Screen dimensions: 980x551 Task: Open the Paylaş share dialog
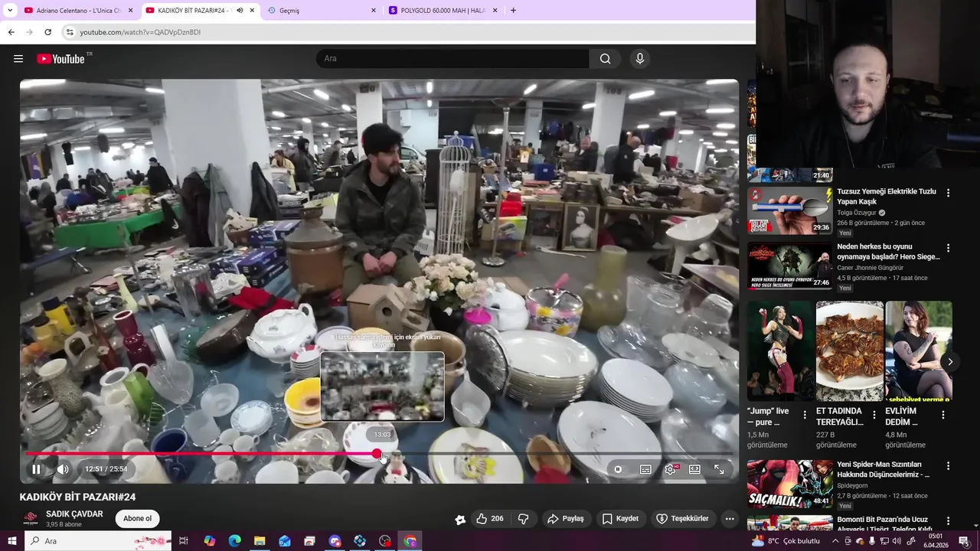pos(565,519)
